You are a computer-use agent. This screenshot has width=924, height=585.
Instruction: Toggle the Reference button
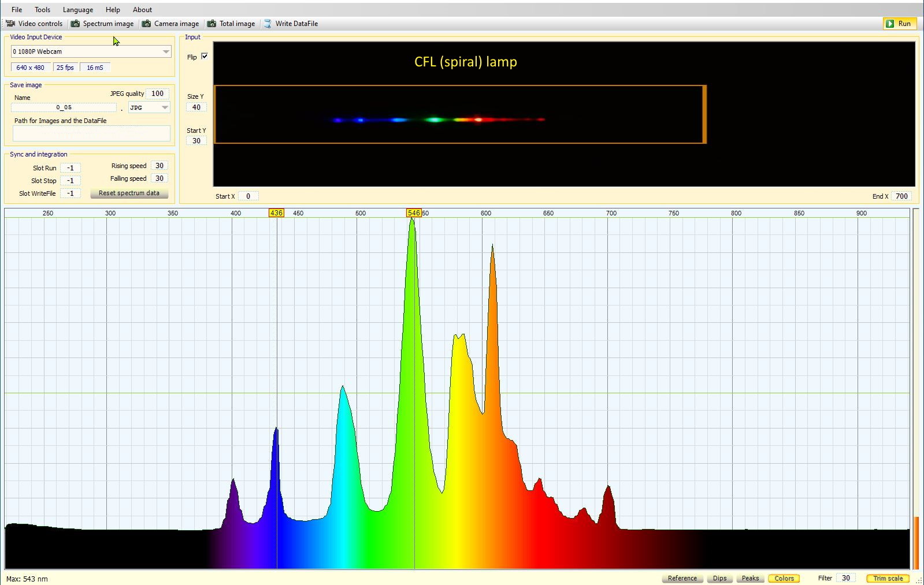pyautogui.click(x=682, y=578)
